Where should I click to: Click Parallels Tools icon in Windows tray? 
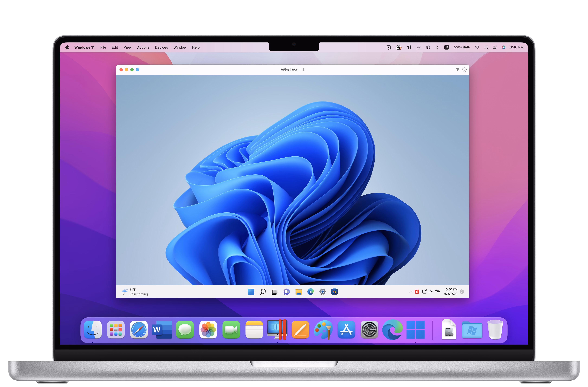click(417, 292)
